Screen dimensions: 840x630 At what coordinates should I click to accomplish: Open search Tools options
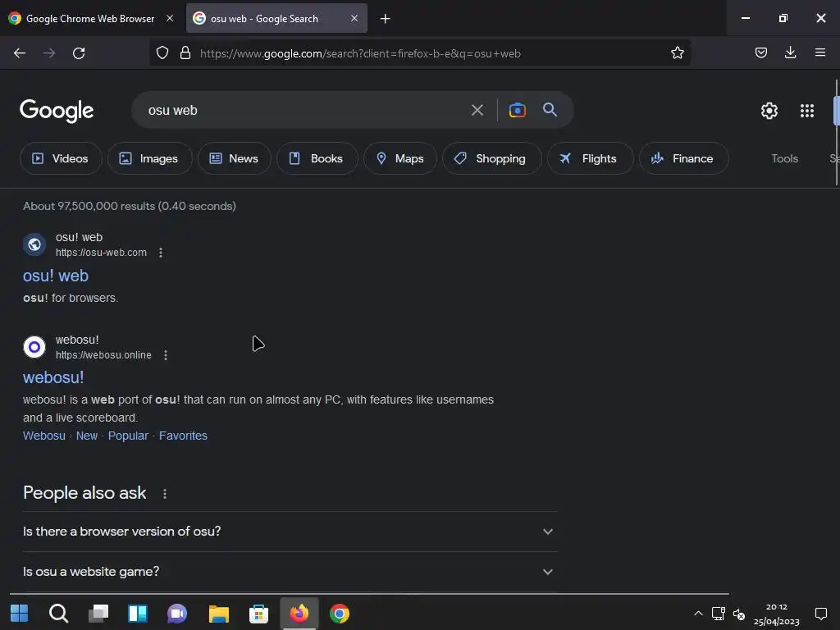pos(784,158)
